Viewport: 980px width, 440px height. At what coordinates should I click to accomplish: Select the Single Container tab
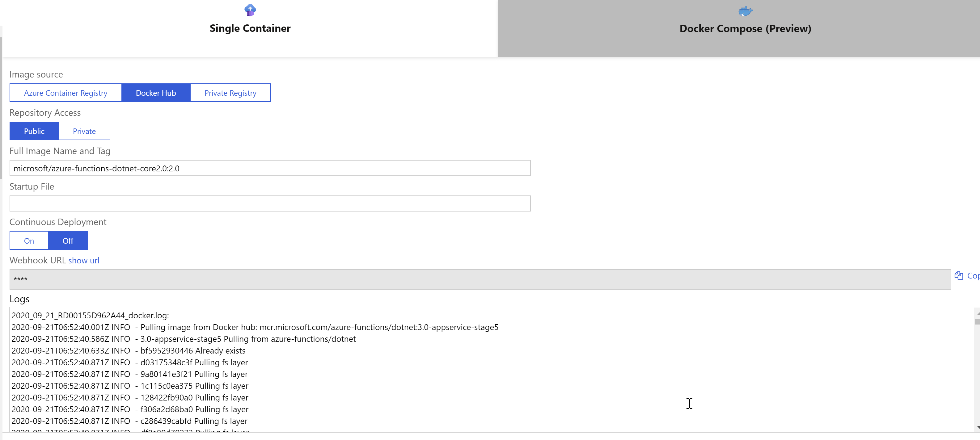250,28
